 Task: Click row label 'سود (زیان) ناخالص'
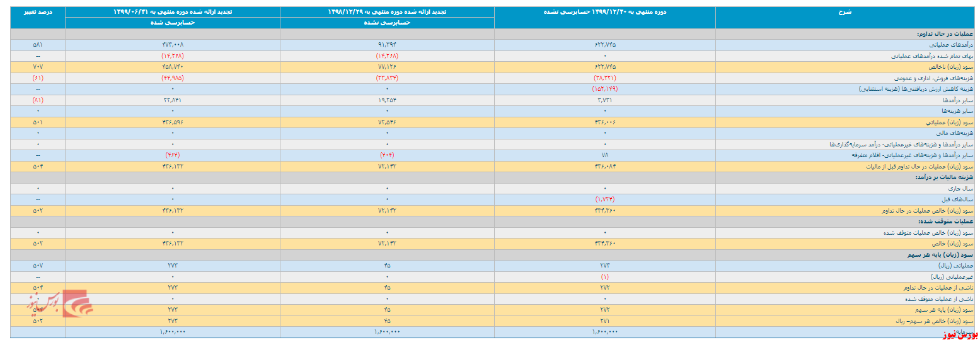click(950, 66)
